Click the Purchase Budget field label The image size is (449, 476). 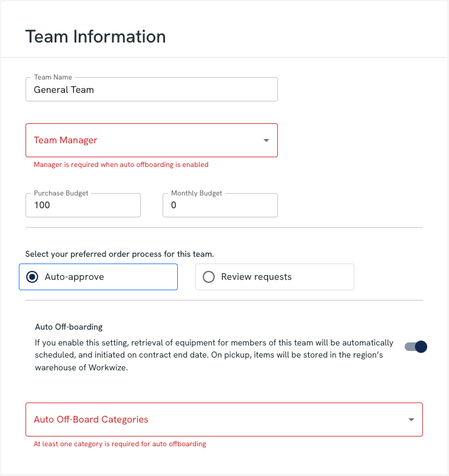(x=61, y=193)
